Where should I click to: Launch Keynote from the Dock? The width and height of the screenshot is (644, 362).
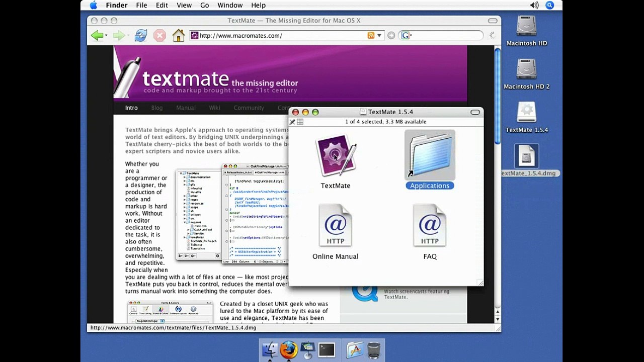pyautogui.click(x=307, y=350)
